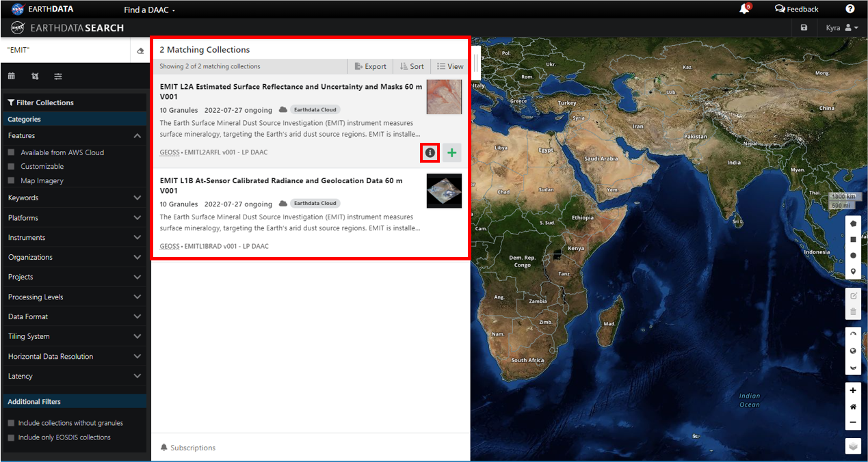This screenshot has height=462, width=868.
Task: Open the help question mark icon
Action: tap(850, 9)
